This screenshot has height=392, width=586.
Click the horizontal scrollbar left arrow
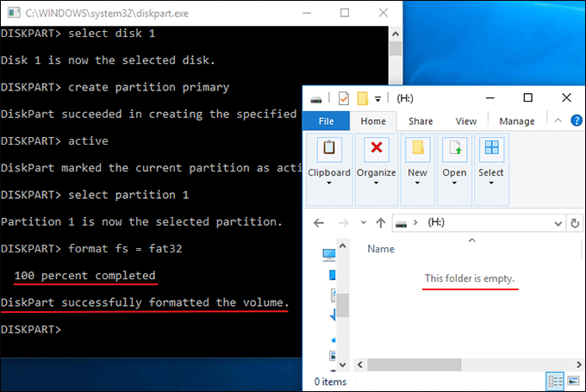click(360, 364)
